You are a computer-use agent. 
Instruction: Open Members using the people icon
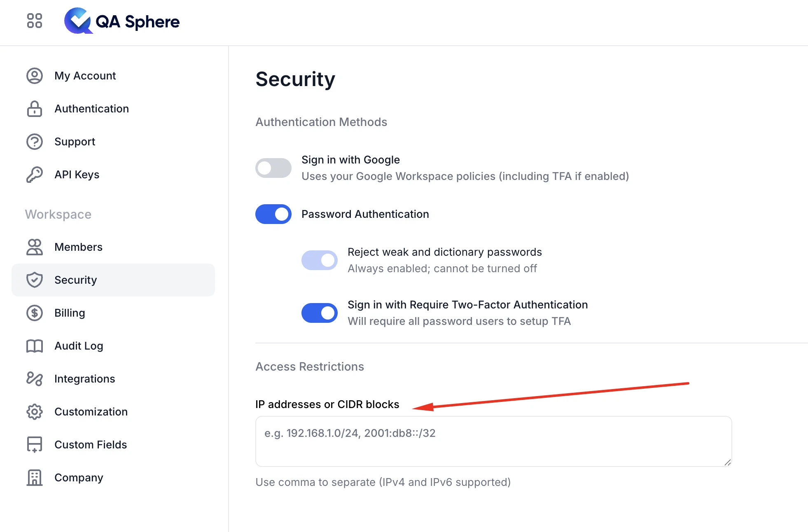(35, 247)
